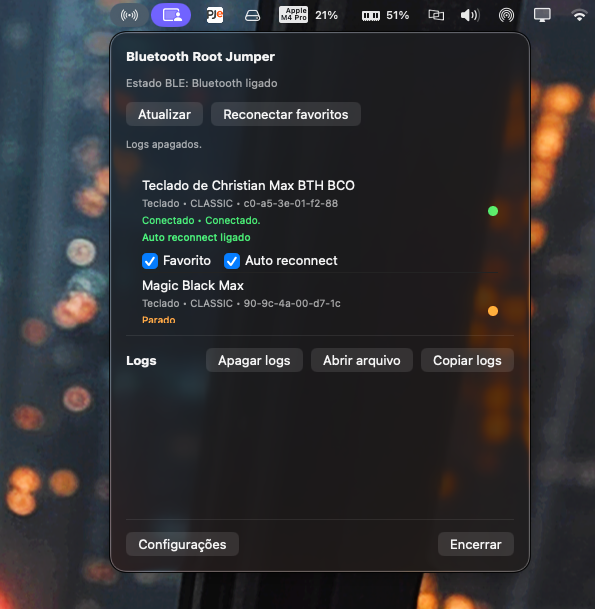This screenshot has height=609, width=595.
Task: Click Reconectar favoritos
Action: (x=285, y=114)
